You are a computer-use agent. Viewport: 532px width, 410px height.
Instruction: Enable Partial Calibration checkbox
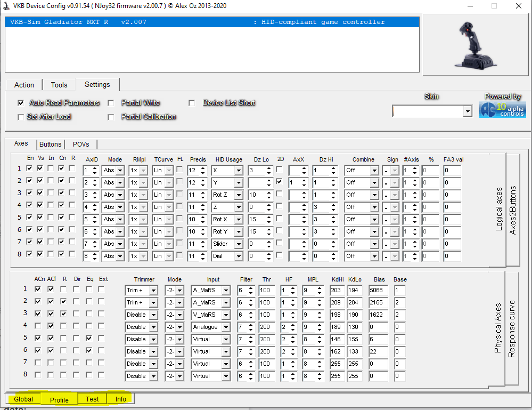pyautogui.click(x=111, y=117)
